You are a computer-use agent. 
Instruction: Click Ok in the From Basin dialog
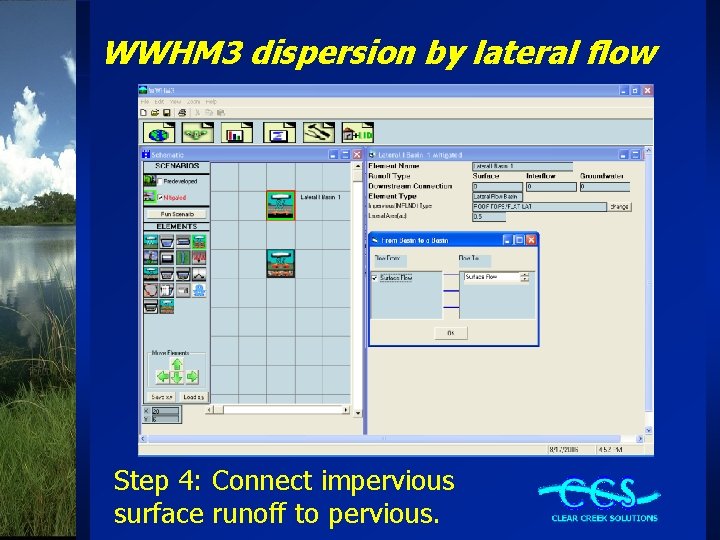coord(451,333)
